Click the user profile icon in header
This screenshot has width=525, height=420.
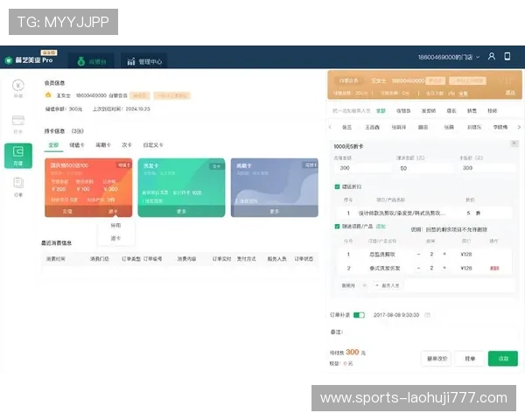[491, 56]
